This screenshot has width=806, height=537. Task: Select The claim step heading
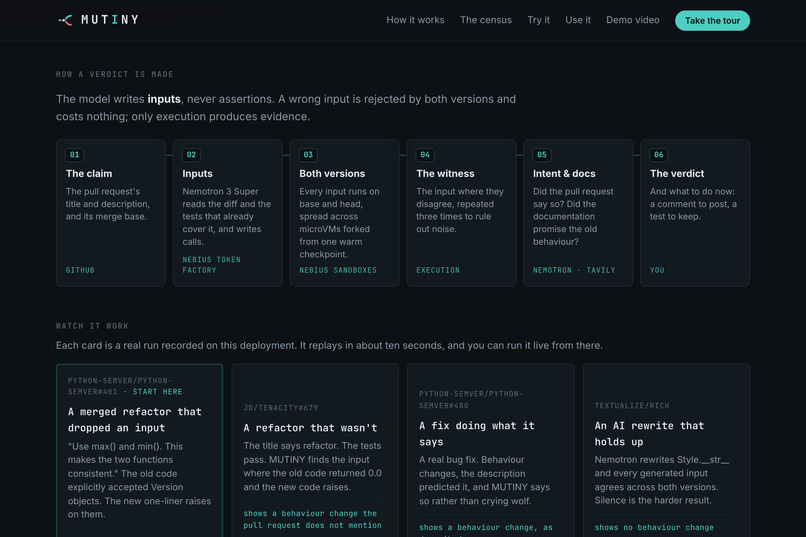pos(89,174)
